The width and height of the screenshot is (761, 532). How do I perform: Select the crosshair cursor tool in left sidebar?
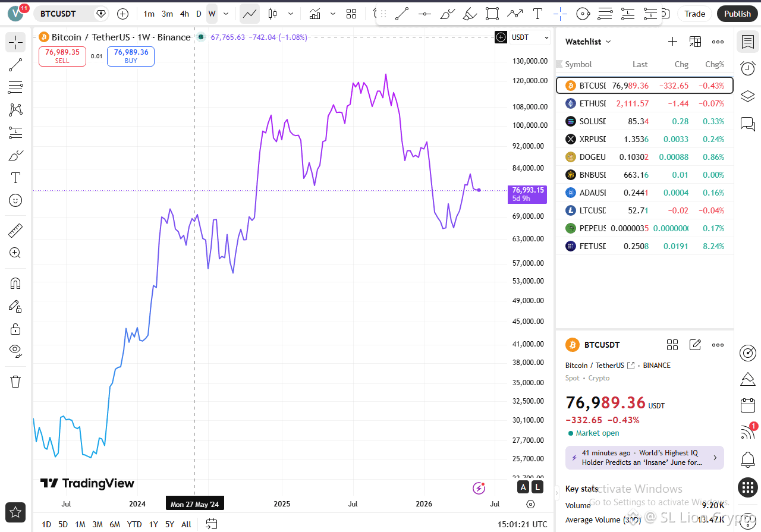[15, 42]
